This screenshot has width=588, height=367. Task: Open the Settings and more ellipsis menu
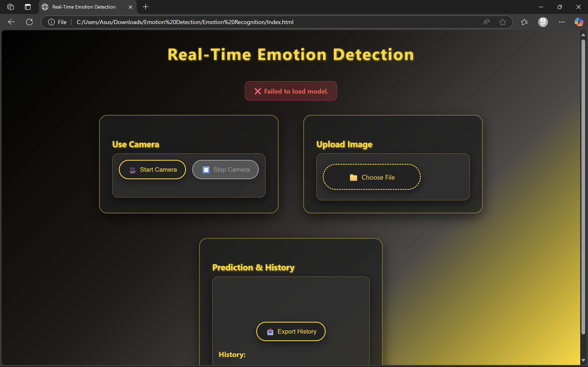pos(561,22)
